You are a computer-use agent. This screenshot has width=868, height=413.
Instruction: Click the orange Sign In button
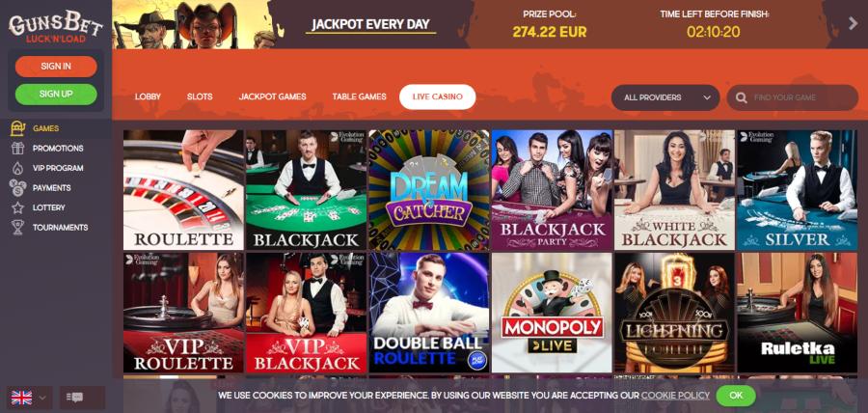tap(56, 67)
